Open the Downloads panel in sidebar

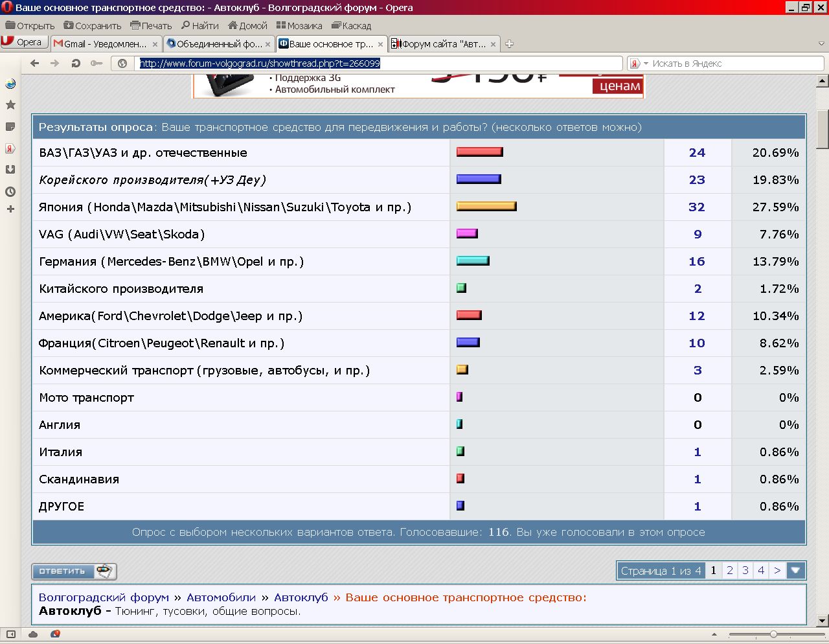tap(10, 170)
